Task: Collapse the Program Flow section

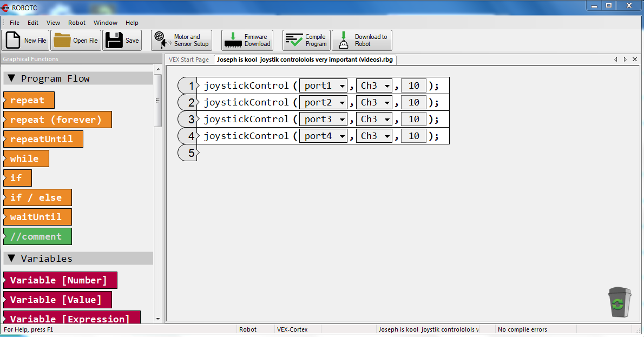Action: (11, 78)
